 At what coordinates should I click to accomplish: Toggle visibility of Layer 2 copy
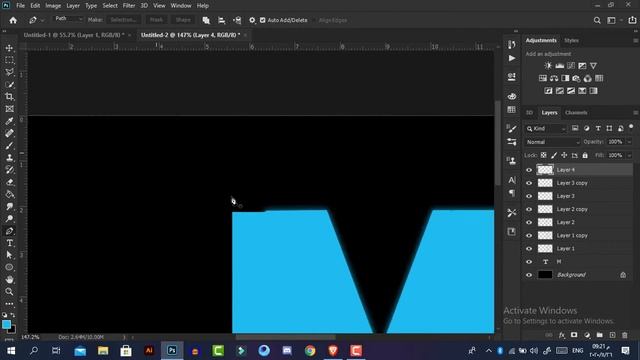pyautogui.click(x=529, y=209)
